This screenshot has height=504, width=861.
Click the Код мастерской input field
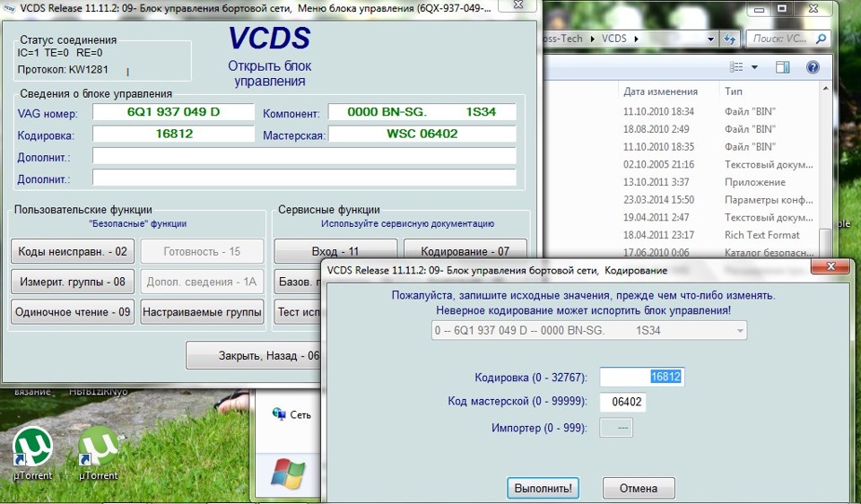(622, 402)
